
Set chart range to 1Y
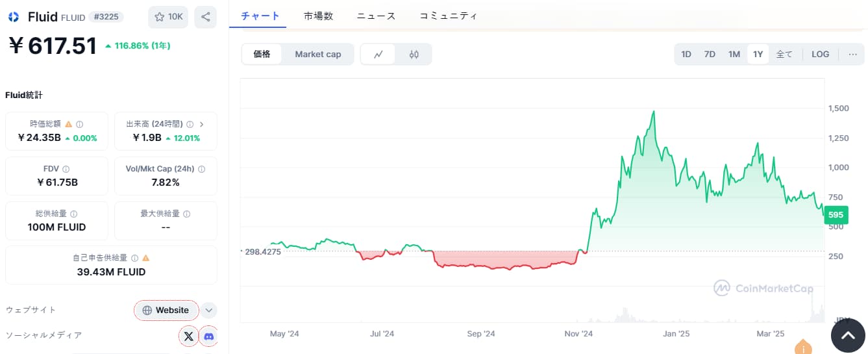(758, 55)
